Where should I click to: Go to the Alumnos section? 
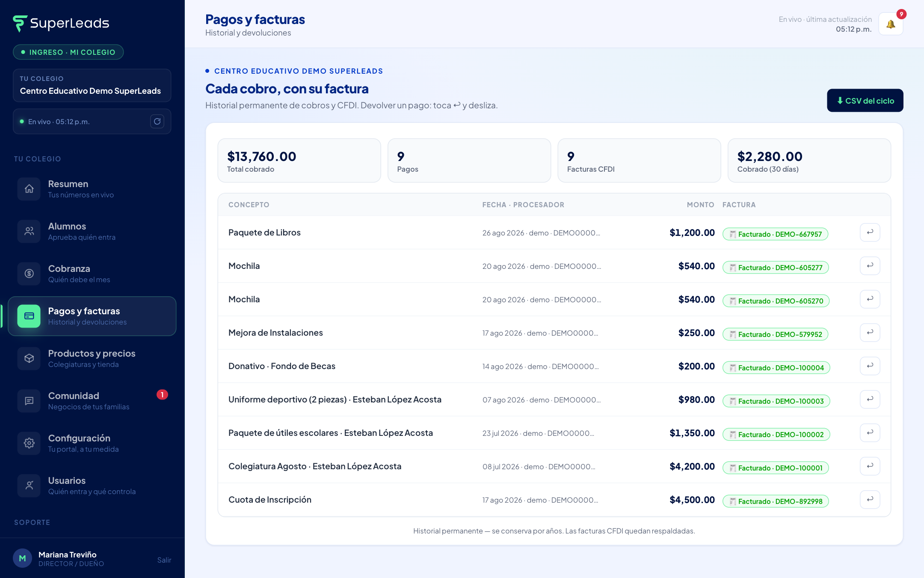(92, 231)
